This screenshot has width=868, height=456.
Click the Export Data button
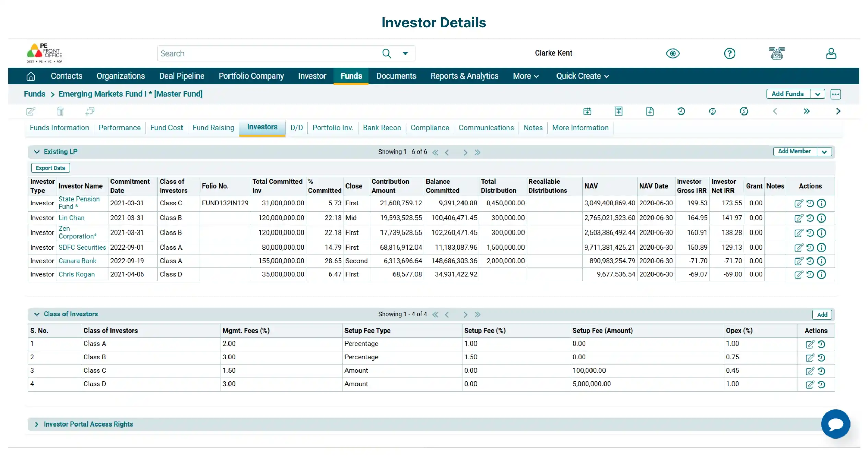pos(50,168)
